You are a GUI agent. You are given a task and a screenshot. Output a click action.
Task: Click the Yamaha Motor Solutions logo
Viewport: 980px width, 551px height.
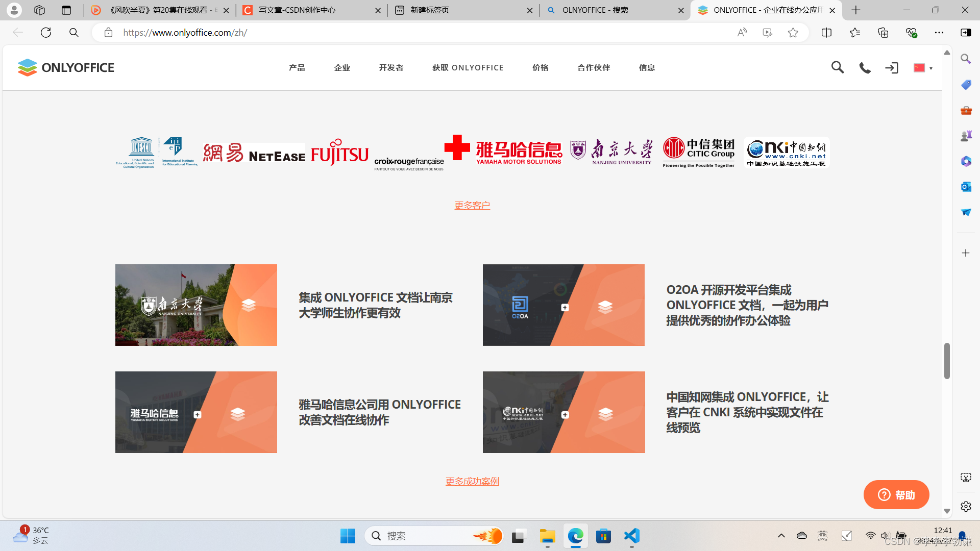[519, 153]
